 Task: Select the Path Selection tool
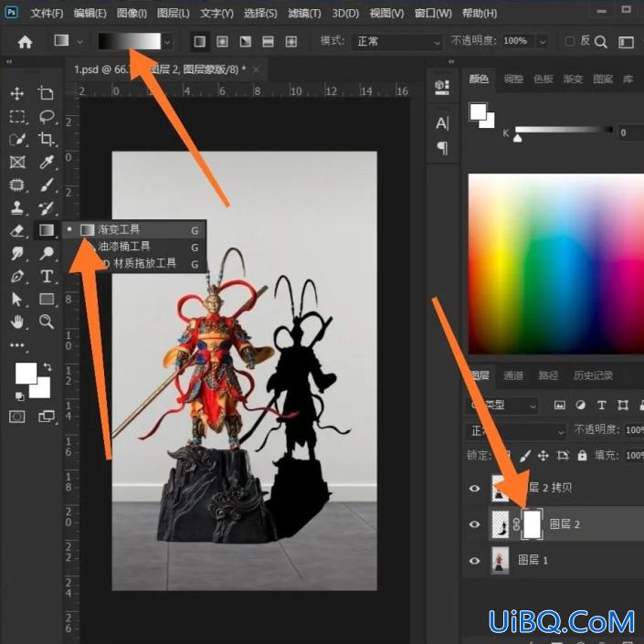click(16, 300)
